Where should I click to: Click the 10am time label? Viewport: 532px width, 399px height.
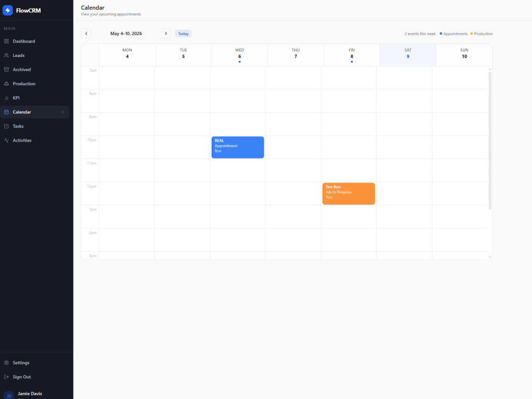click(x=92, y=140)
